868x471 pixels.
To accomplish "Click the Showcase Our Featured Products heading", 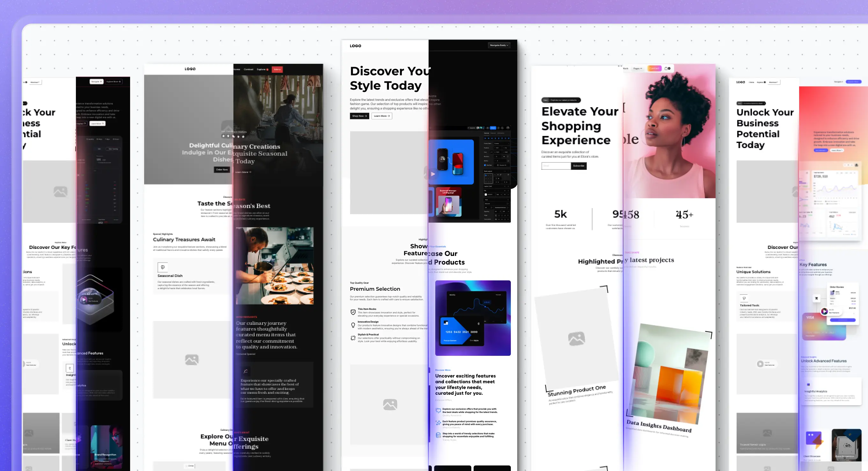I will click(x=434, y=254).
